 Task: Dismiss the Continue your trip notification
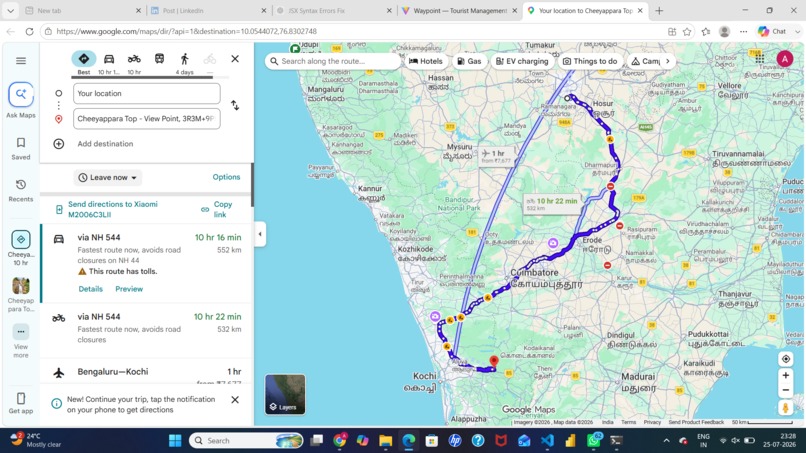(x=235, y=400)
